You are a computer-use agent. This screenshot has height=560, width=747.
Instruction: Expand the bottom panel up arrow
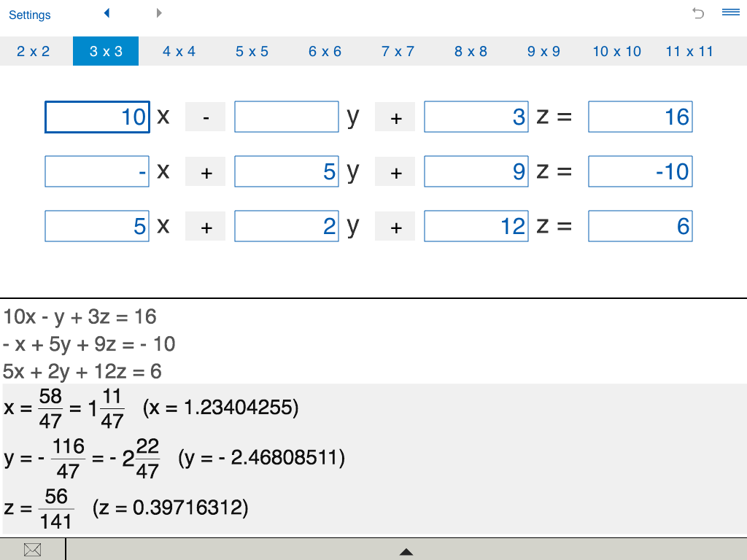click(406, 551)
